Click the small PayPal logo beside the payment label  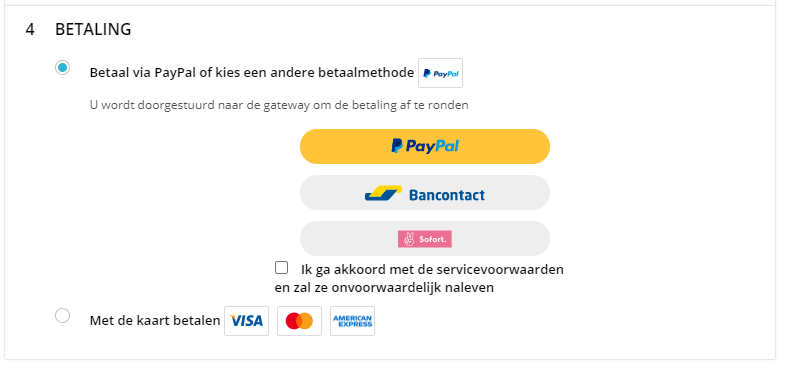[x=440, y=73]
